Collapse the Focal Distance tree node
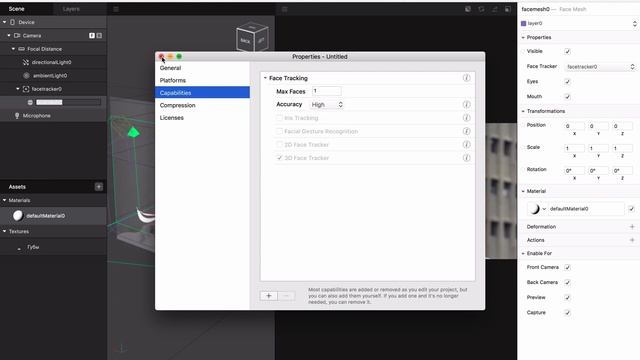Screen dimensions: 640x360 (13, 49)
